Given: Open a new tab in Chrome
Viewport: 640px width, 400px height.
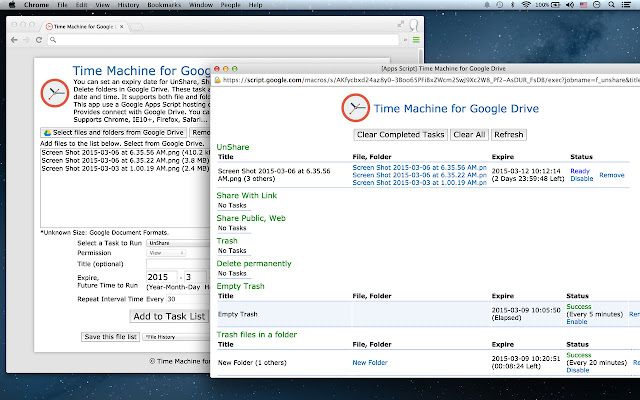Looking at the screenshot, I should [x=136, y=27].
